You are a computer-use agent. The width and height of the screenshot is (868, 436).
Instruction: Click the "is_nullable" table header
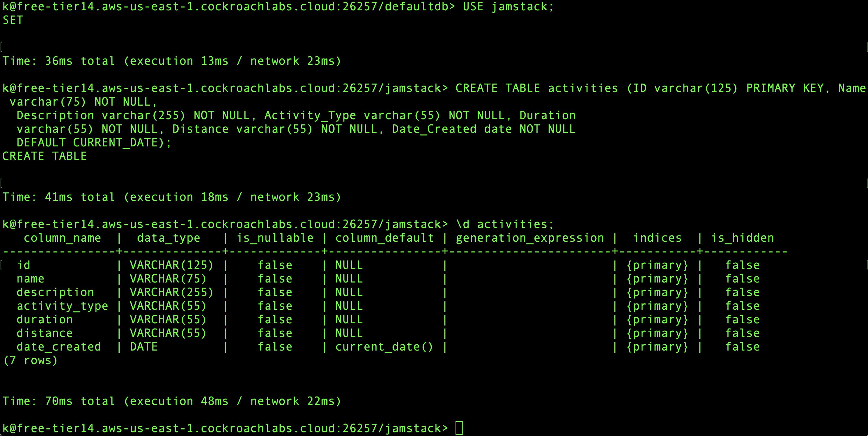click(x=275, y=238)
